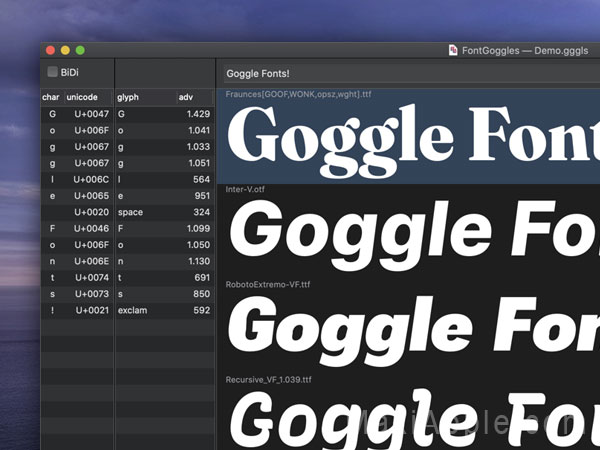The height and width of the screenshot is (450, 600).
Task: Click the 691 advance value
Action: pos(202,278)
